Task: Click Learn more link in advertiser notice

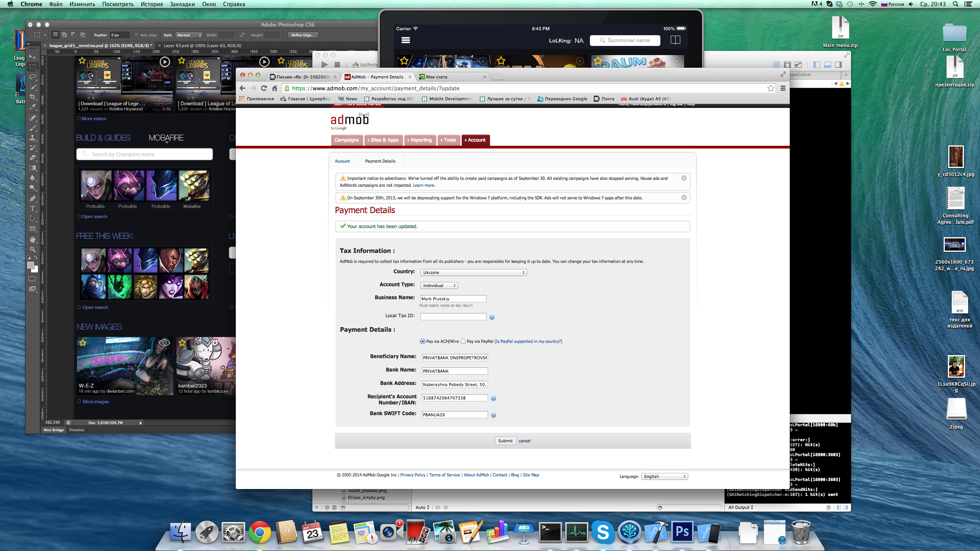Action: pos(423,185)
